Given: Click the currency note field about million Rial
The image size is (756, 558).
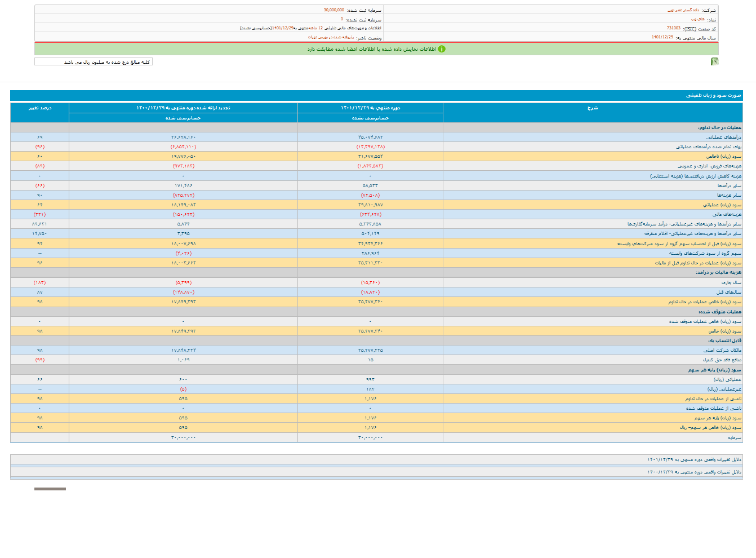Looking at the screenshot, I should pos(94,62).
